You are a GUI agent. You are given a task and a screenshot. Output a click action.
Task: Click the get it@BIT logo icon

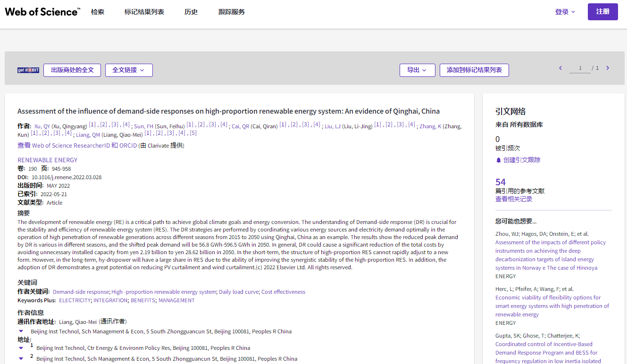[x=28, y=70]
